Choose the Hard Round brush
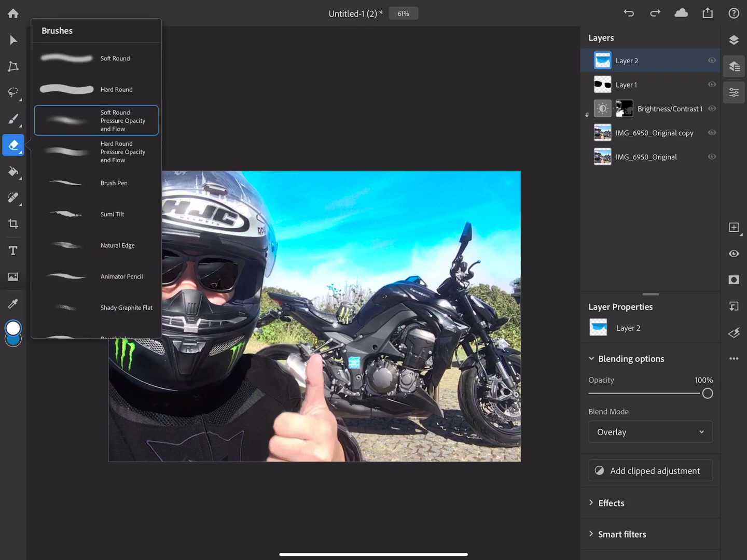 (x=96, y=90)
